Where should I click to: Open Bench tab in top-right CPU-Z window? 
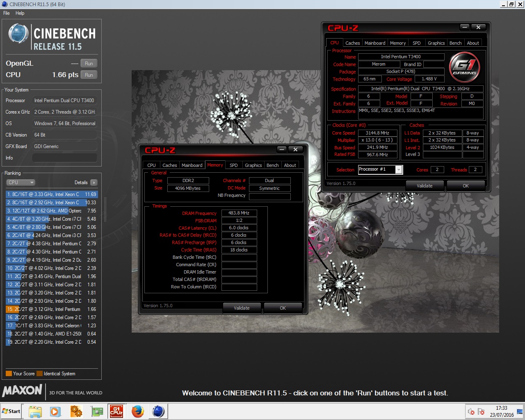coord(455,43)
